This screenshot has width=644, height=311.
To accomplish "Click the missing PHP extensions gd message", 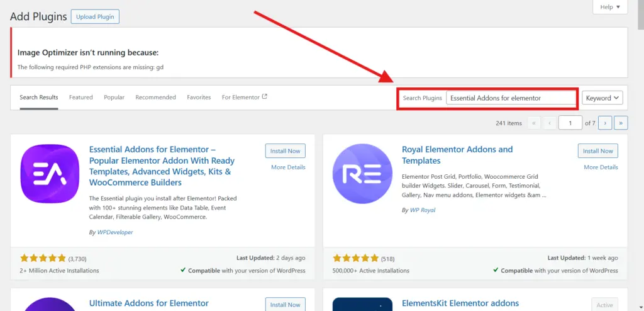I will pyautogui.click(x=91, y=67).
